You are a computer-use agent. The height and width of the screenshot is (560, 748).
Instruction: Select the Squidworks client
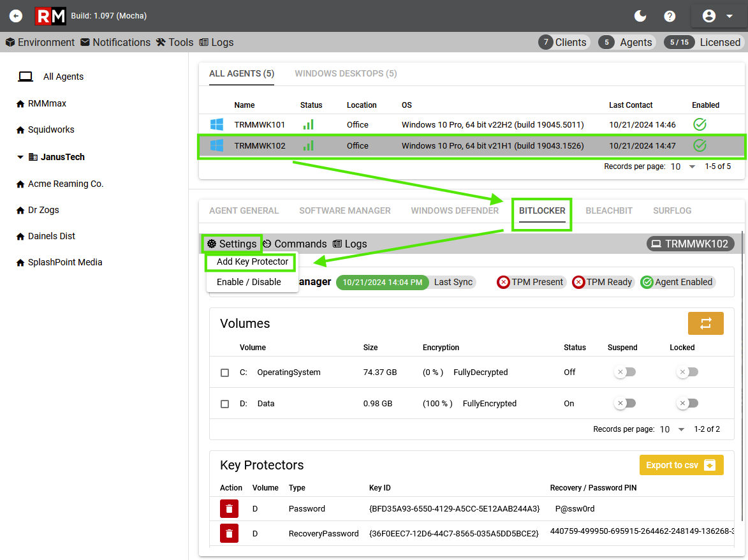click(45, 129)
